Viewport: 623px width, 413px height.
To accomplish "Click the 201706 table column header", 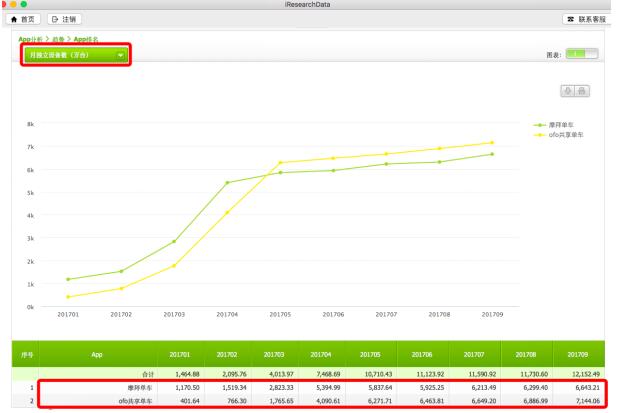I will [422, 355].
